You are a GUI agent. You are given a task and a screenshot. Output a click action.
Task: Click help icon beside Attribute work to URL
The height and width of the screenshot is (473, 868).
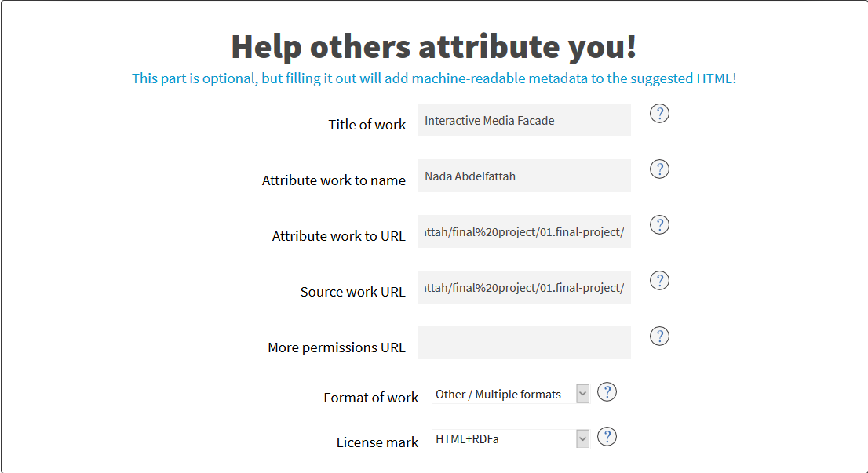point(659,225)
